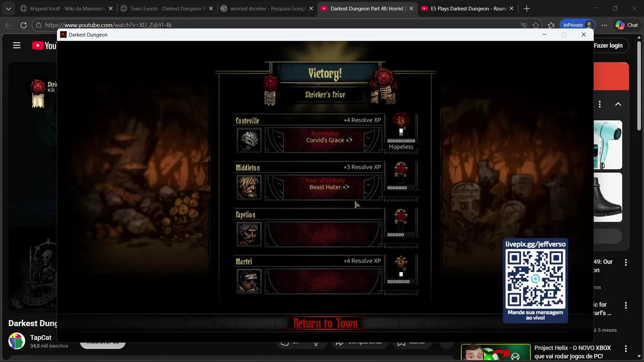644x362 pixels.
Task: Minimize the Darkest Dungeon window
Action: point(544,35)
